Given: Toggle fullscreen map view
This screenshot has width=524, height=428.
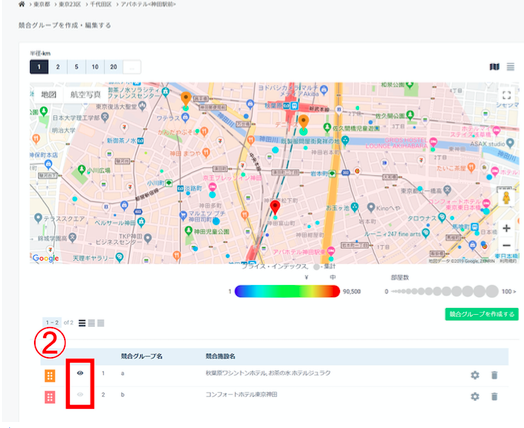Looking at the screenshot, I should 507,95.
